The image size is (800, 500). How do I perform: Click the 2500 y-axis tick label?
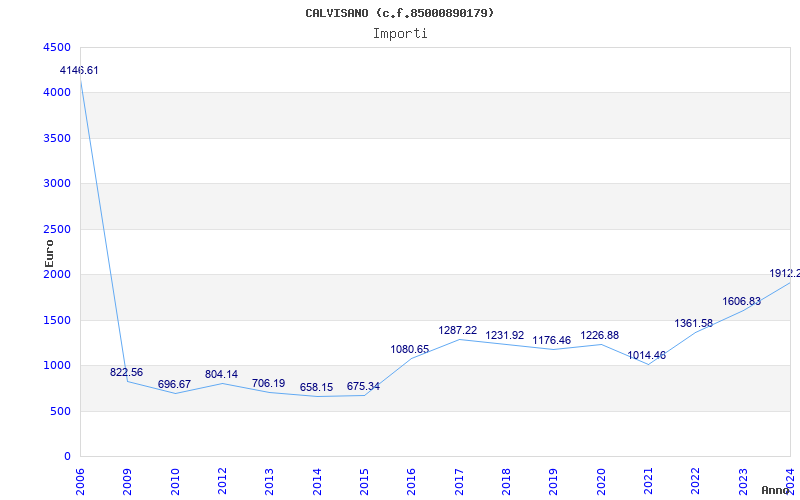click(x=57, y=229)
